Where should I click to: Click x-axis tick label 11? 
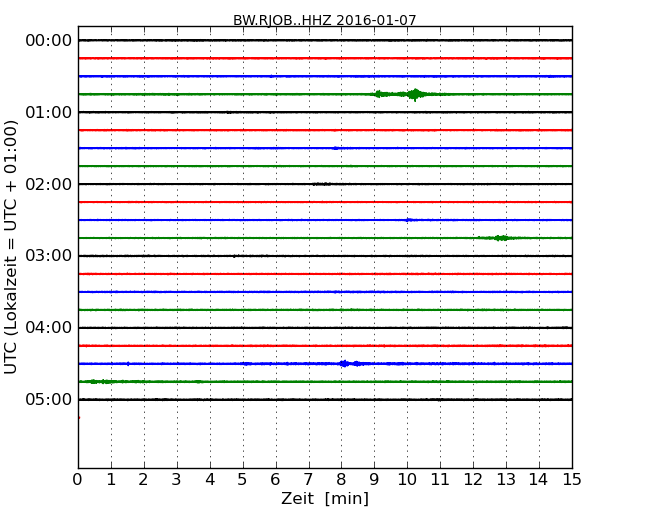440,480
